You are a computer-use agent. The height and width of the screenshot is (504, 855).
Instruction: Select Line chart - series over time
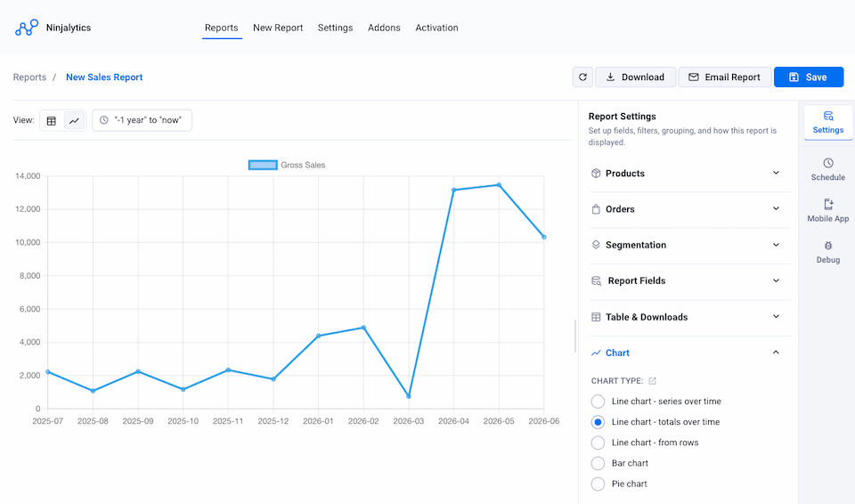(x=598, y=402)
